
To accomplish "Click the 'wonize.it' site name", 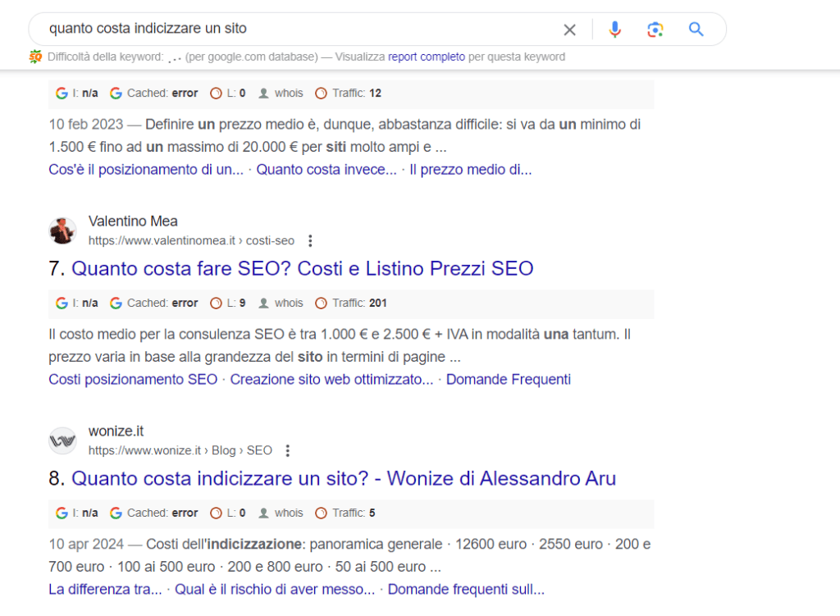I will coord(116,431).
